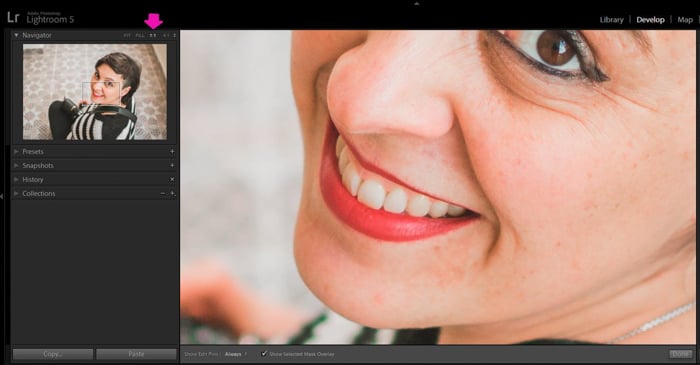Toggle Show Selected Mask Overlay checkbox
Image resolution: width=700 pixels, height=365 pixels.
pyautogui.click(x=264, y=353)
